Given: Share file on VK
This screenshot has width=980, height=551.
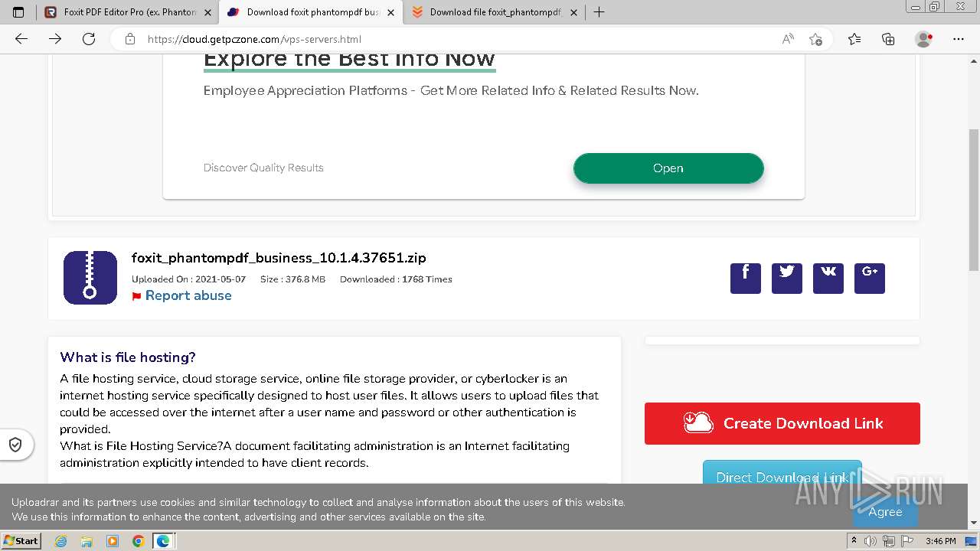Looking at the screenshot, I should pyautogui.click(x=828, y=279).
